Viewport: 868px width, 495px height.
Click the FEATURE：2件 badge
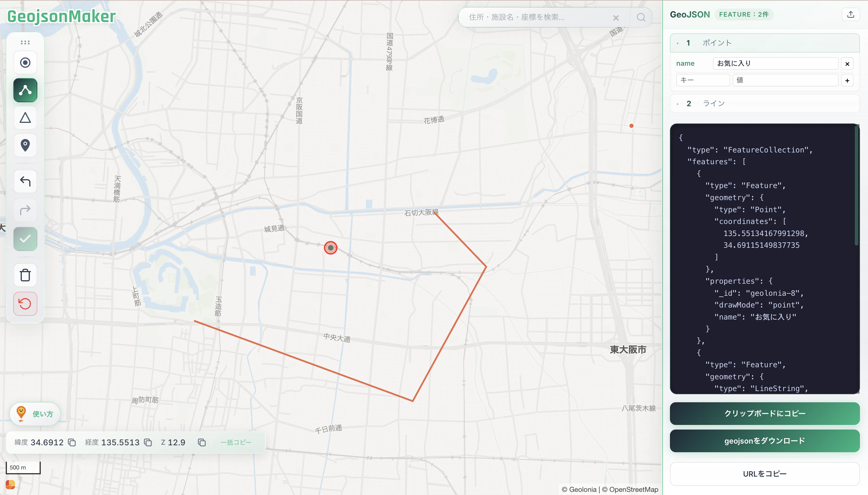744,14
